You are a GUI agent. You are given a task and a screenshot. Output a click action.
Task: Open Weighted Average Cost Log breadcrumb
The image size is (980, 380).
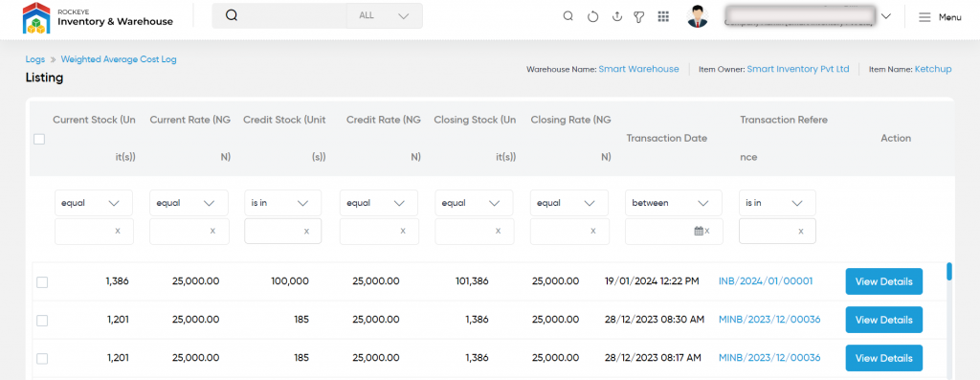119,59
